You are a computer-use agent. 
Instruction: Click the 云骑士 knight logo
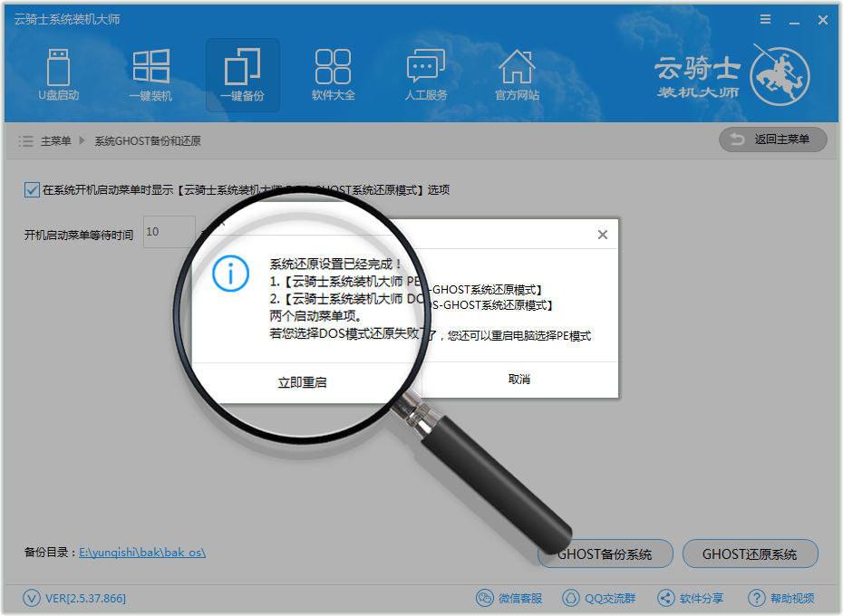(x=780, y=76)
